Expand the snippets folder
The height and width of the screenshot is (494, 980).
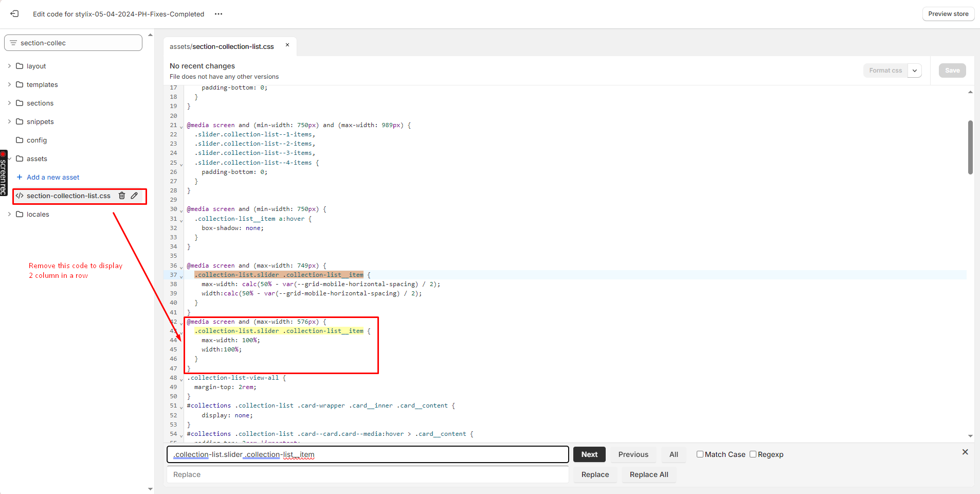tap(9, 121)
